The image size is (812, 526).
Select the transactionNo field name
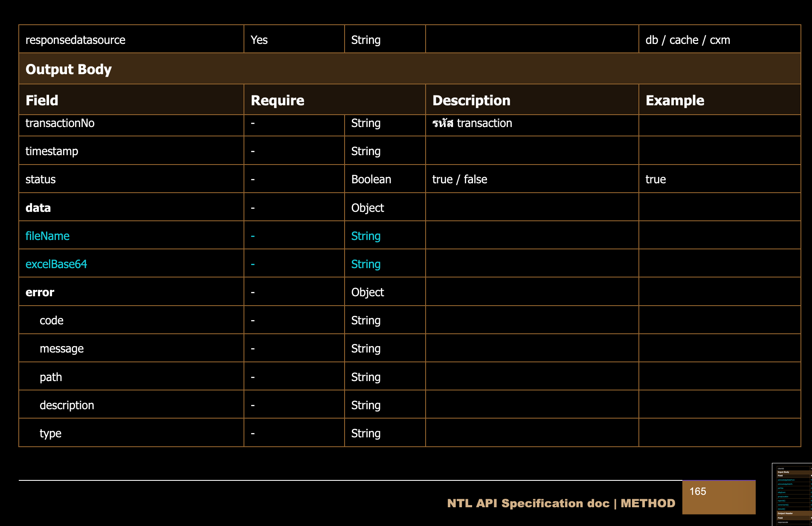point(60,123)
